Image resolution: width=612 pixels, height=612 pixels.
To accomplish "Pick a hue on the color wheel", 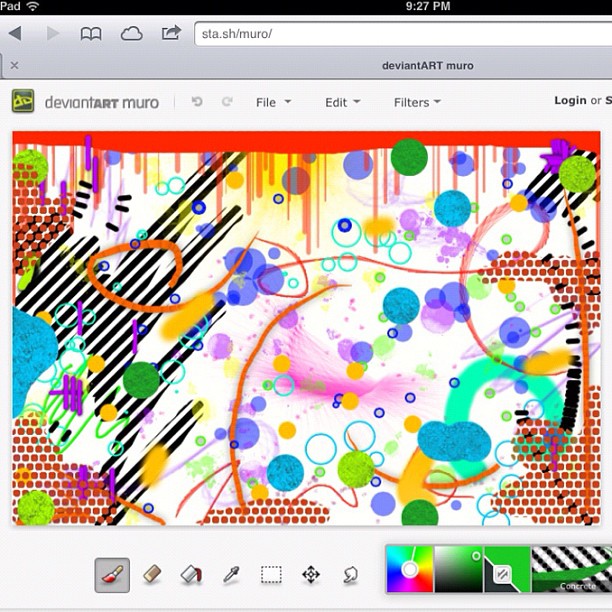I will click(409, 569).
